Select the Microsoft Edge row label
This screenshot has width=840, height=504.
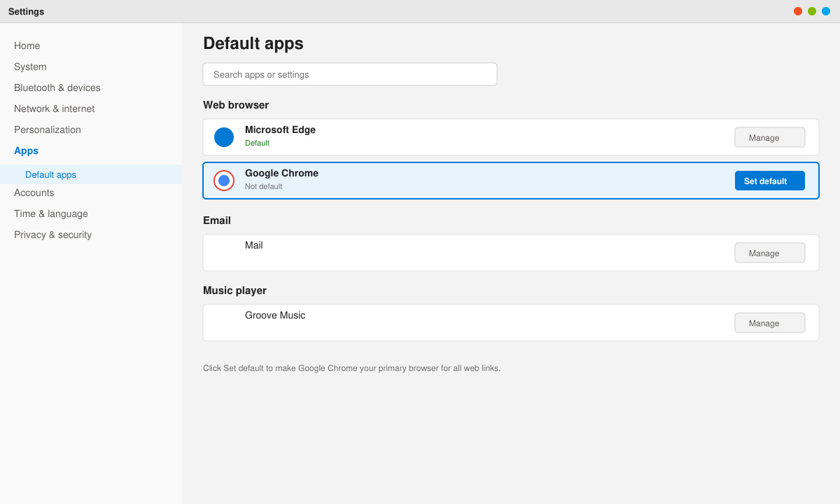[280, 129]
